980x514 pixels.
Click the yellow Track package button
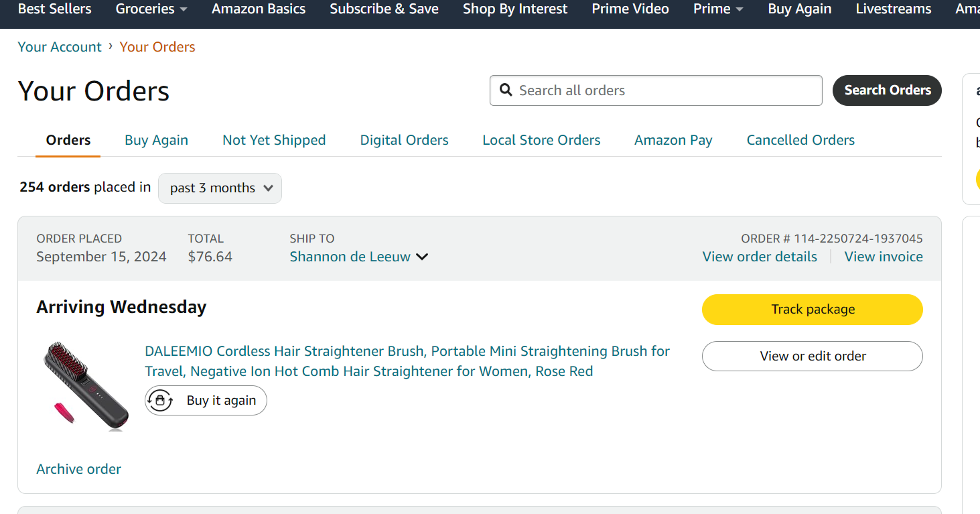(813, 310)
